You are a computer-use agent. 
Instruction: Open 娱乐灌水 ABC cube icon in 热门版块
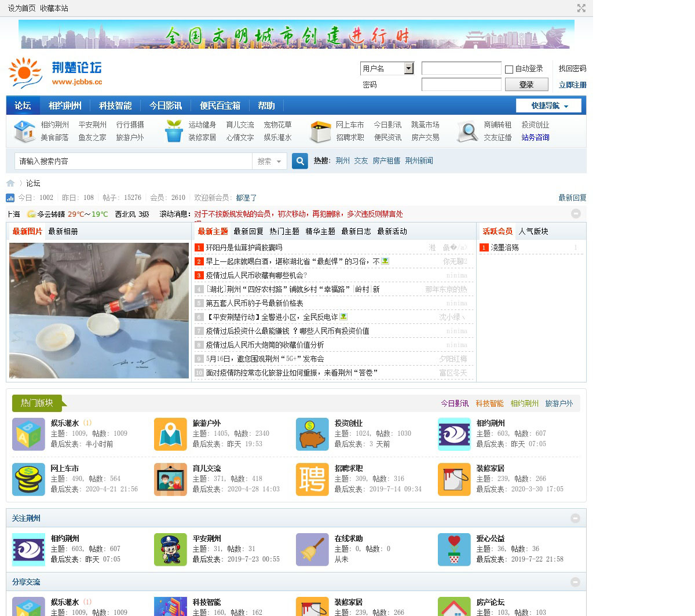point(28,434)
